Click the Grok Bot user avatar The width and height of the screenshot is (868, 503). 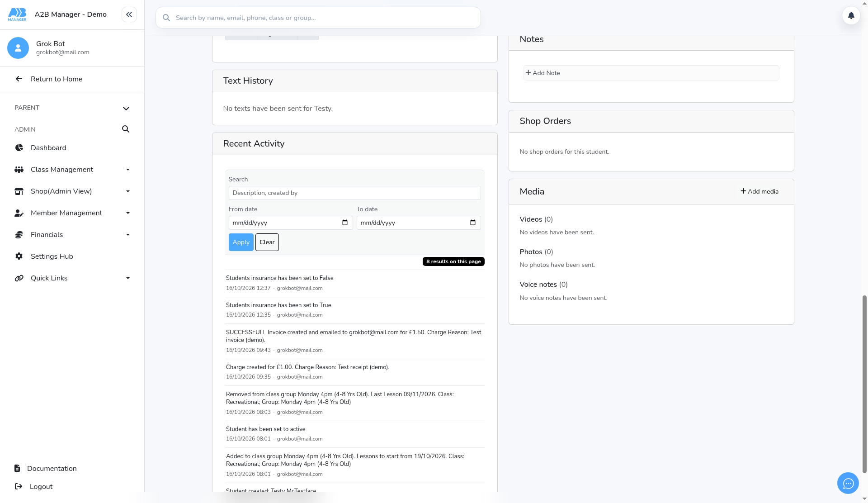coord(18,48)
